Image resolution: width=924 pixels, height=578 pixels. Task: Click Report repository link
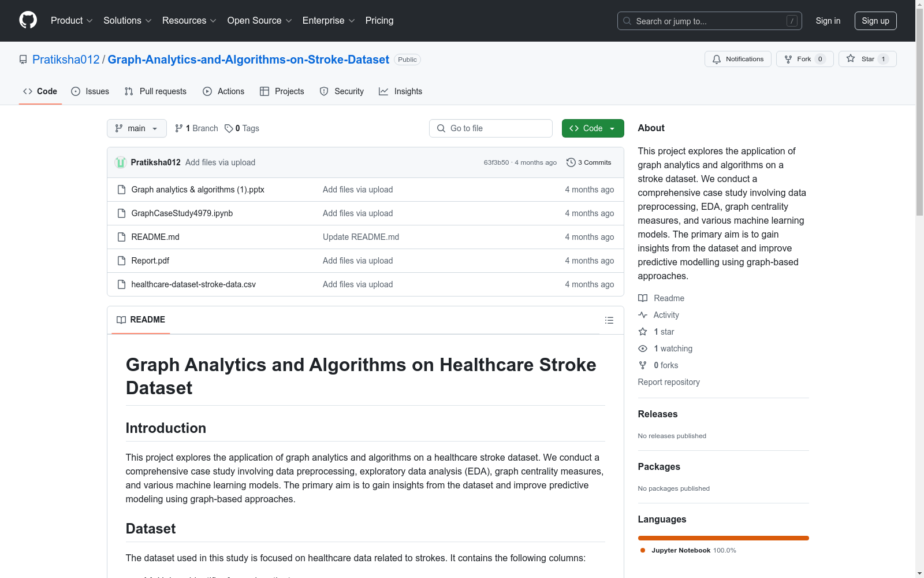(x=669, y=382)
